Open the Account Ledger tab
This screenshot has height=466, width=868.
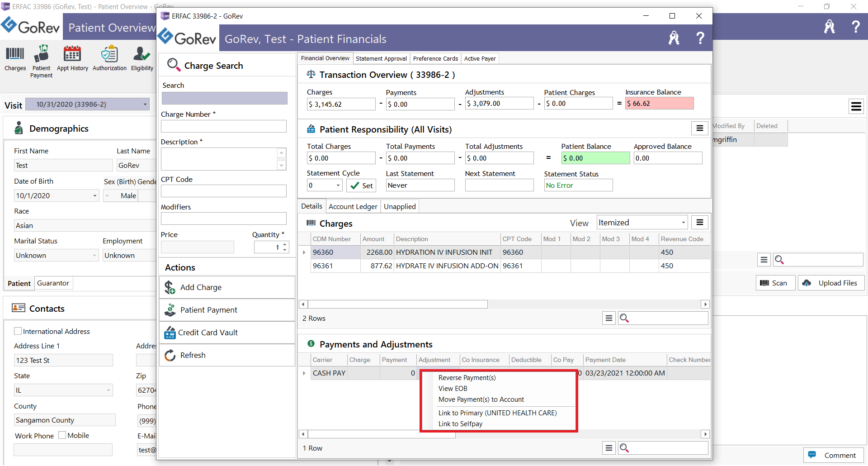point(353,206)
